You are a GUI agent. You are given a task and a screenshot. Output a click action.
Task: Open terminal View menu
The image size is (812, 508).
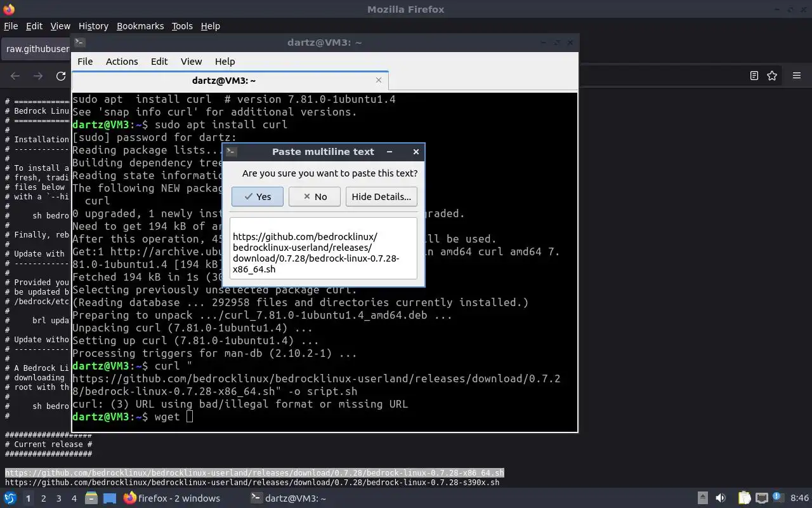[x=191, y=62]
